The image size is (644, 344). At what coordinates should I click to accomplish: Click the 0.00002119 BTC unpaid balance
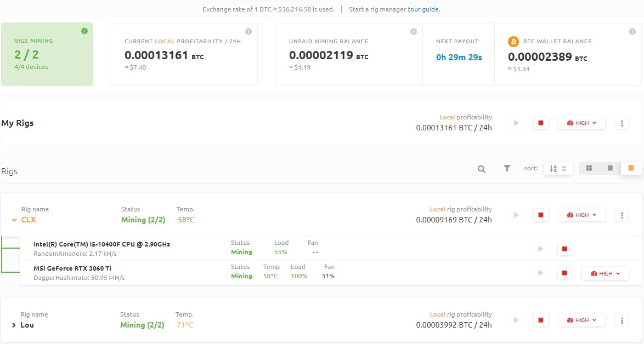point(329,55)
